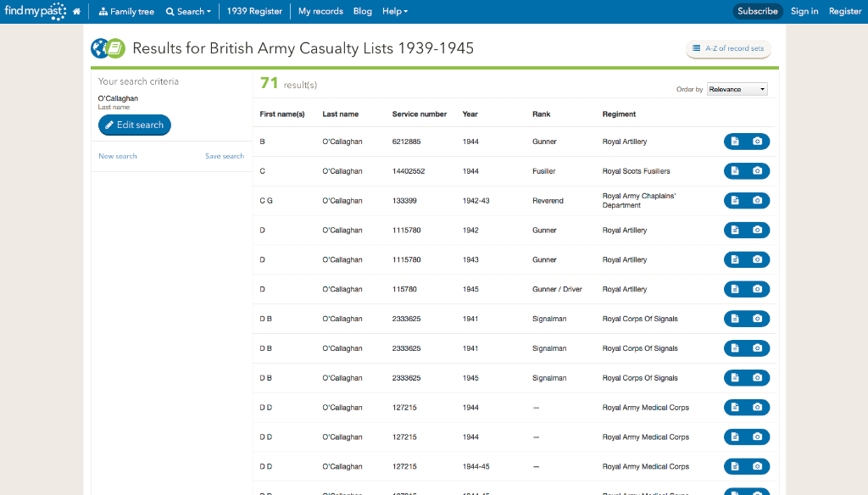Go to My records

pos(320,12)
